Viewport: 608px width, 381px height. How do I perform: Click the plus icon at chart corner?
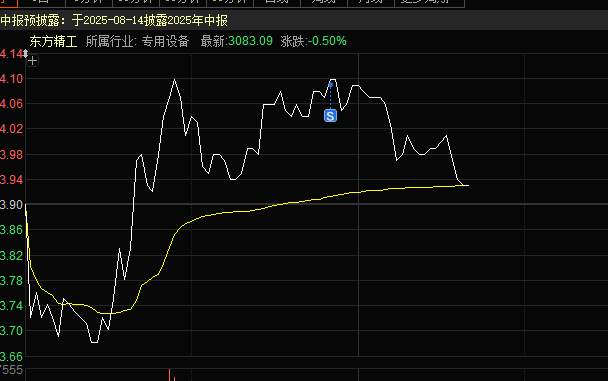pos(33,61)
